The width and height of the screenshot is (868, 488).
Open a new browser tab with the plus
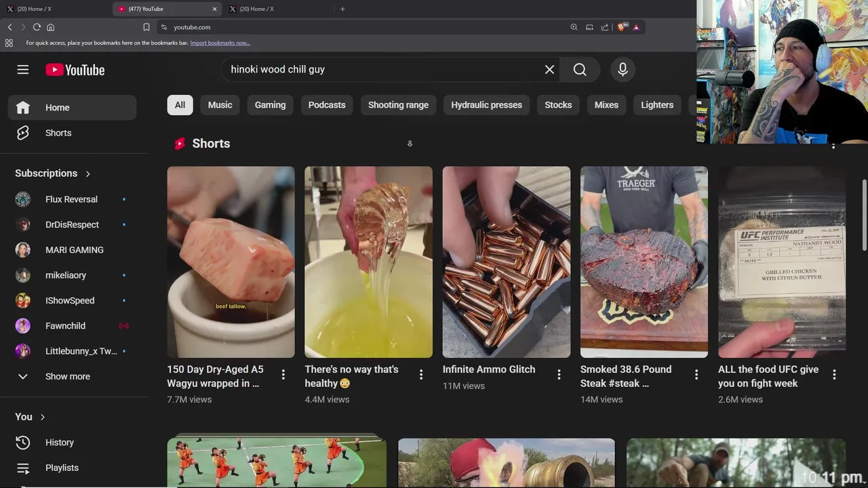point(342,9)
